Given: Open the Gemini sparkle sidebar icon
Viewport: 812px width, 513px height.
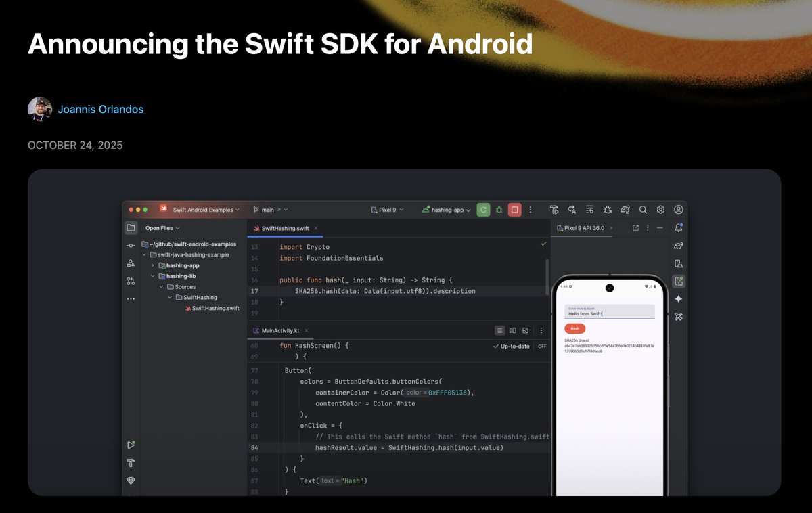Looking at the screenshot, I should click(x=679, y=298).
